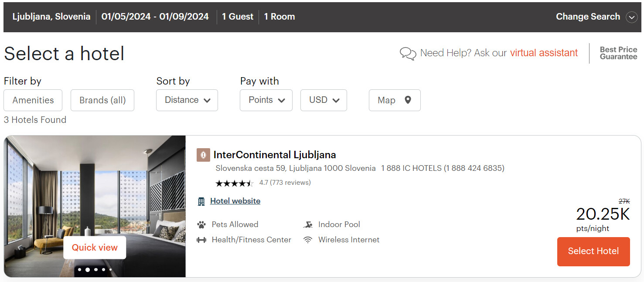
Task: Click the Select Hotel button
Action: pyautogui.click(x=593, y=251)
